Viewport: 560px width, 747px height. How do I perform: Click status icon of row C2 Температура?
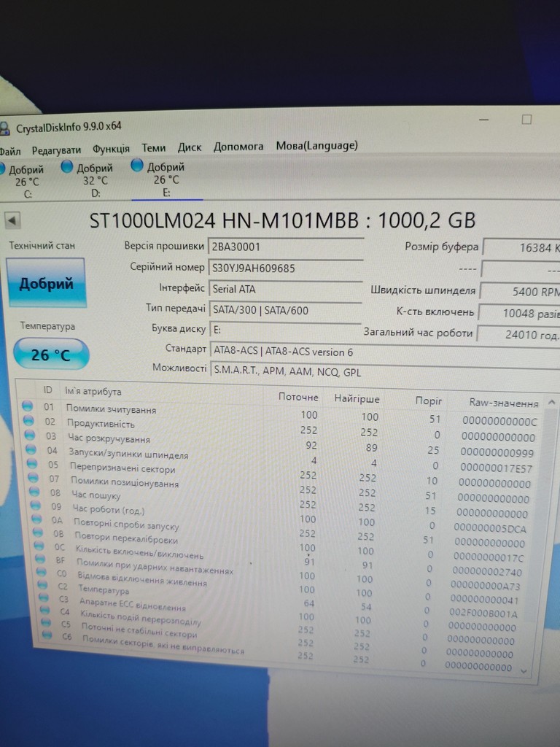pyautogui.click(x=43, y=584)
